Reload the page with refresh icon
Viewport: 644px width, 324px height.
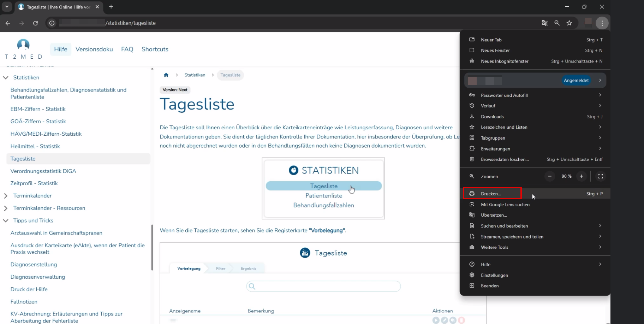[x=35, y=23]
